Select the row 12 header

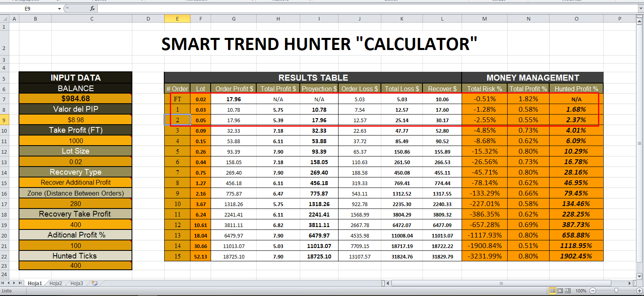[4, 152]
